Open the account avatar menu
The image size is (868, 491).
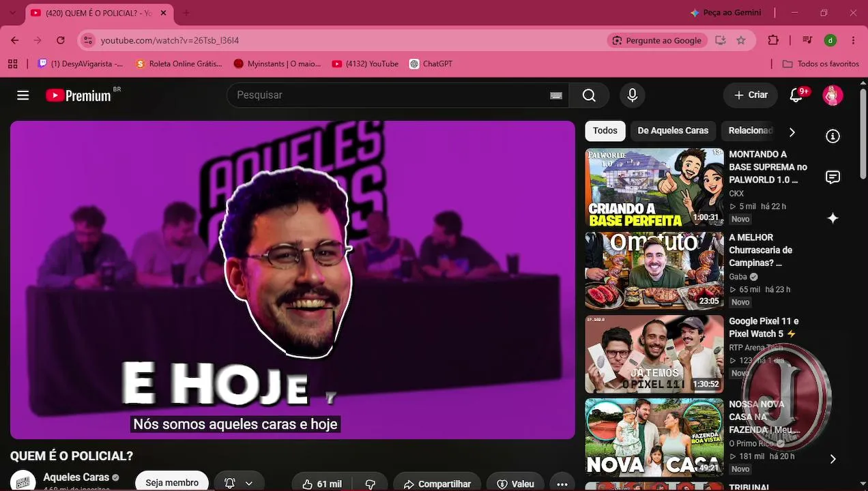tap(833, 95)
